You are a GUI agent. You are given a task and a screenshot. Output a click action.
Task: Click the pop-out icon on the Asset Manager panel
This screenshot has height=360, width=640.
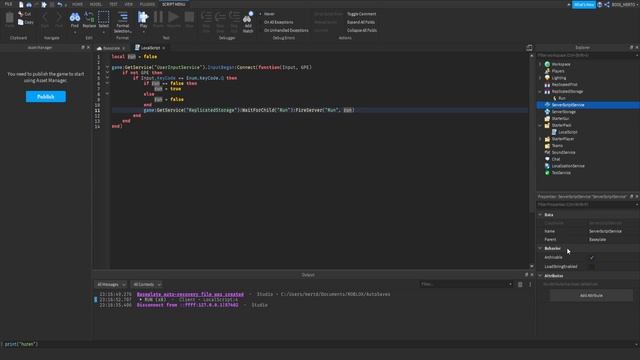pyautogui.click(x=83, y=47)
